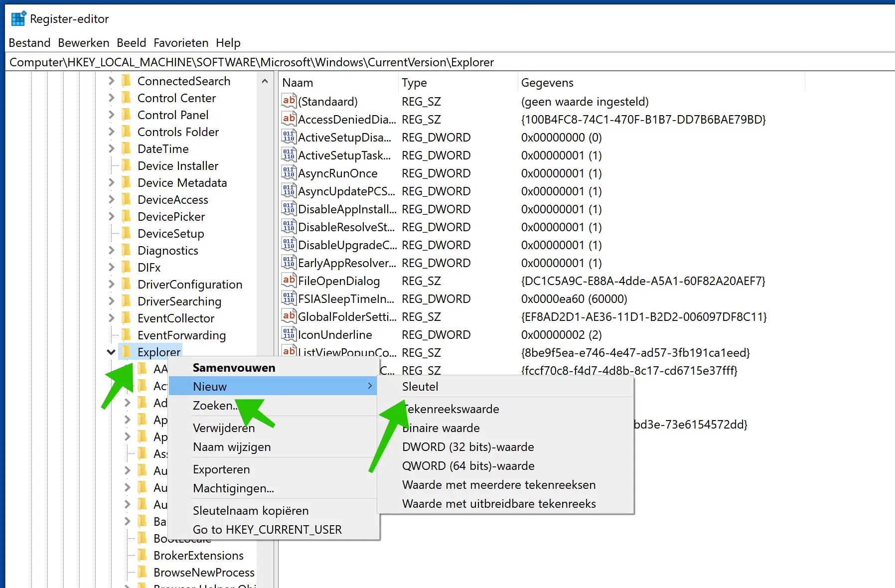Screen dimensions: 895x588
Task: Click the DateTime folder icon
Action: point(127,148)
